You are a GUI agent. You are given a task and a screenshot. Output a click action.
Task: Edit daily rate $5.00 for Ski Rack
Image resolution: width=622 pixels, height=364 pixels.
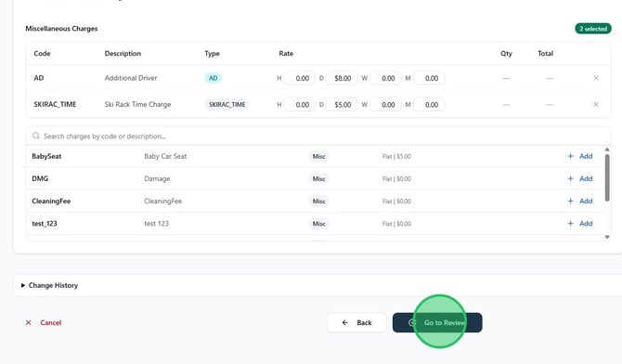(342, 104)
